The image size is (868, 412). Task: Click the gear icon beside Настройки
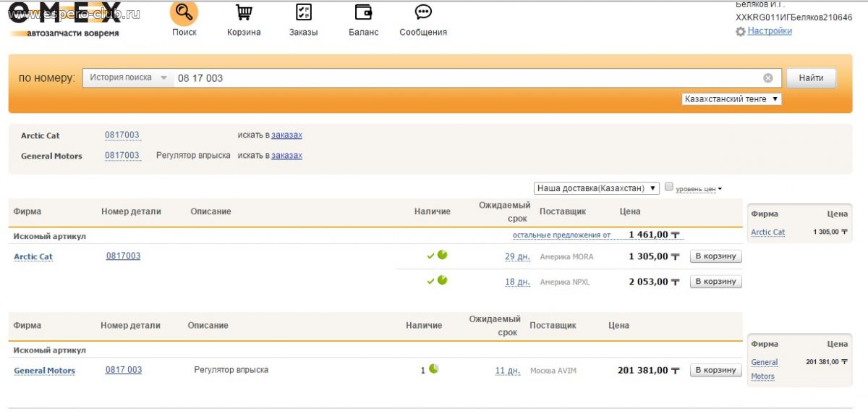coord(740,32)
